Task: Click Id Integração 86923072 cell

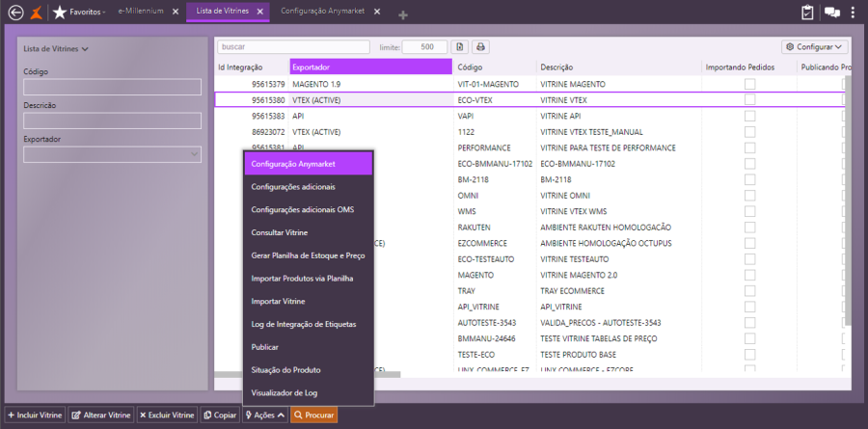Action: coord(268,132)
